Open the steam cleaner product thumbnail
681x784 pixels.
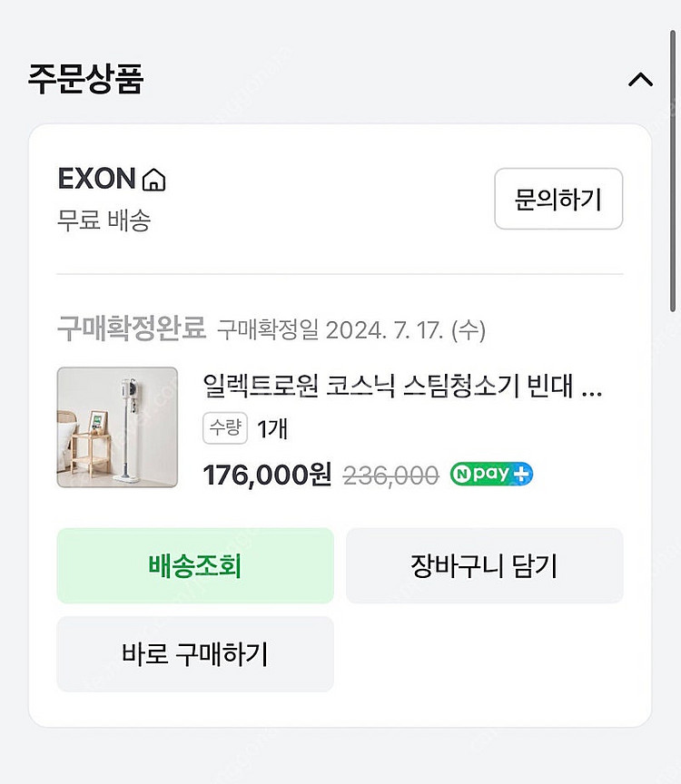[x=117, y=427]
